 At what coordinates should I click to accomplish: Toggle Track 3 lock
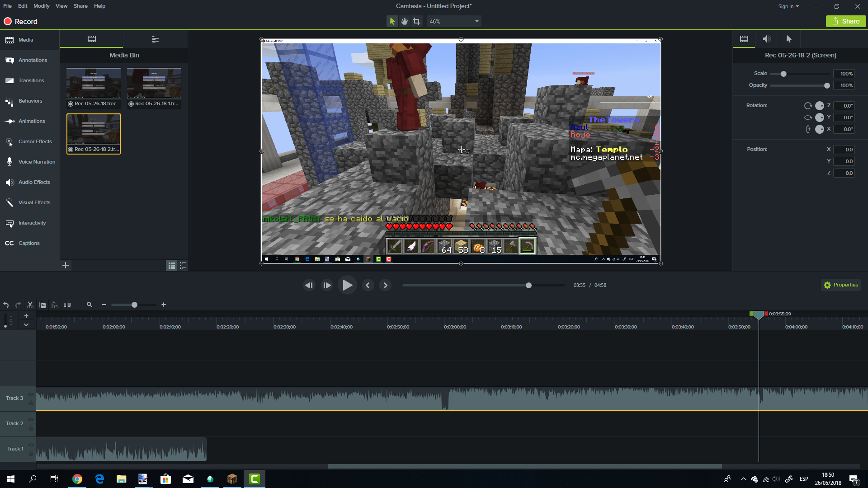tap(31, 403)
